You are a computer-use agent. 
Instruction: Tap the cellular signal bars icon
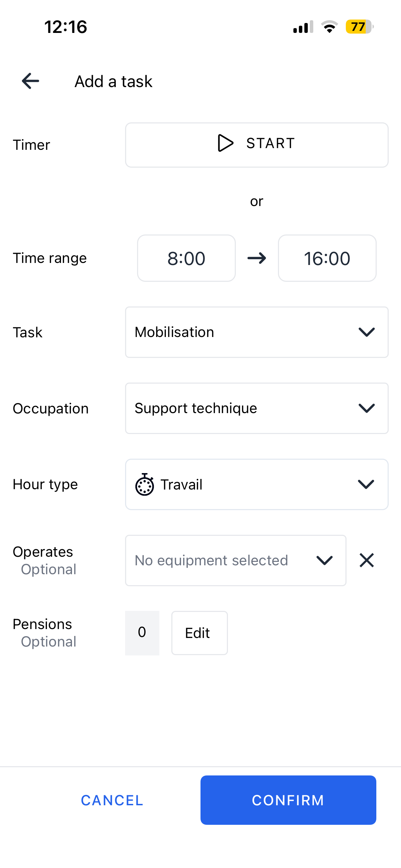click(303, 27)
